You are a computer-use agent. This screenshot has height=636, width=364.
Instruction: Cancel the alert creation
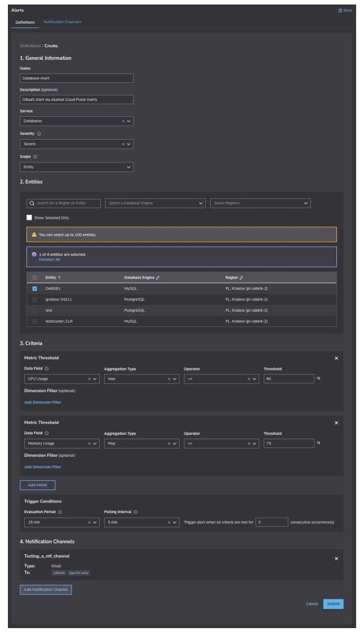click(x=312, y=604)
